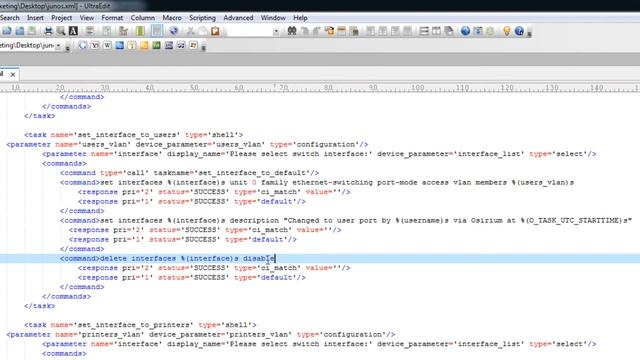This screenshot has width=640, height=360.
Task: Click the clipboard Paste icon
Action: [x=215, y=31]
